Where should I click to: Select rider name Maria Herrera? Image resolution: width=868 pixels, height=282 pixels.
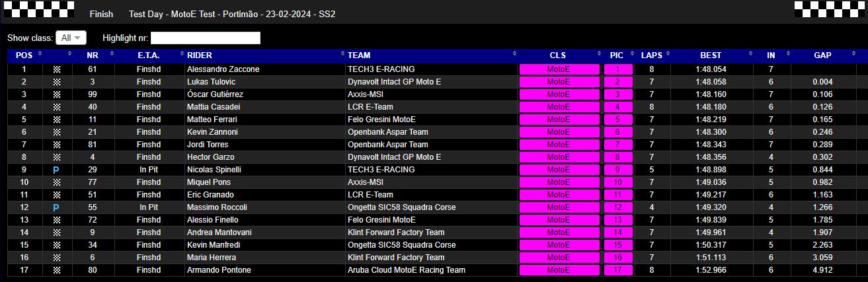(x=211, y=258)
